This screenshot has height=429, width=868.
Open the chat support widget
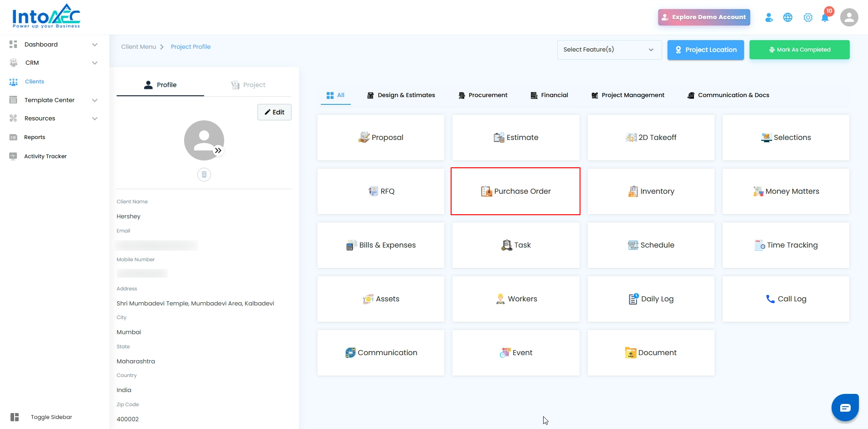pyautogui.click(x=845, y=408)
